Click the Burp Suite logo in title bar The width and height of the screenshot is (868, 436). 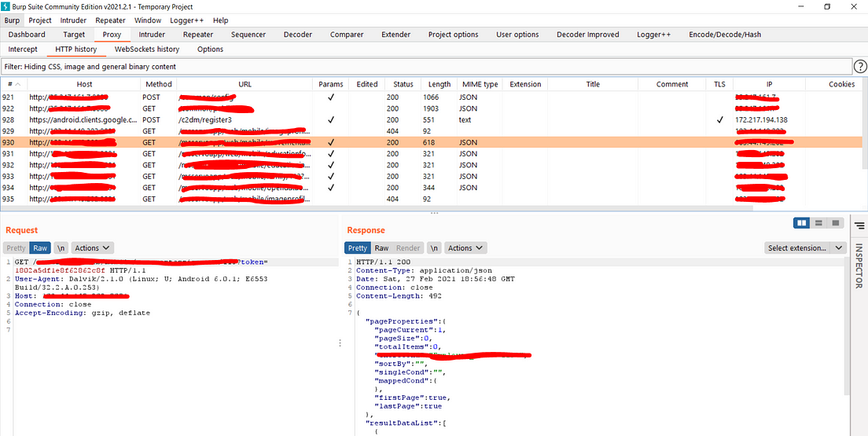(6, 6)
